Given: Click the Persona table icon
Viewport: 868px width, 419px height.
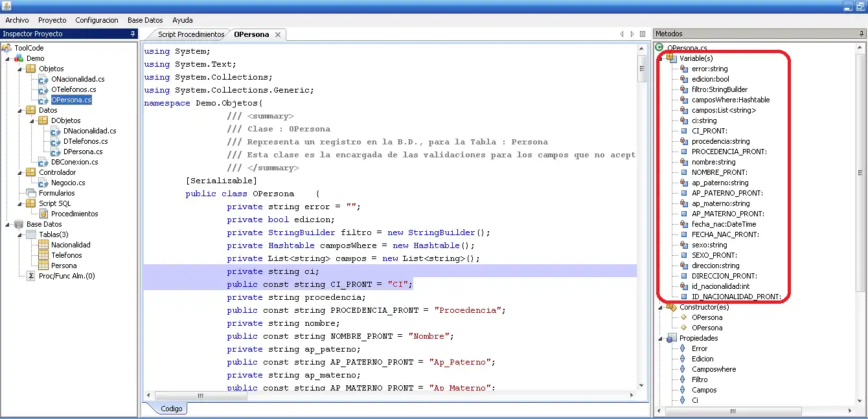Looking at the screenshot, I should coord(43,266).
